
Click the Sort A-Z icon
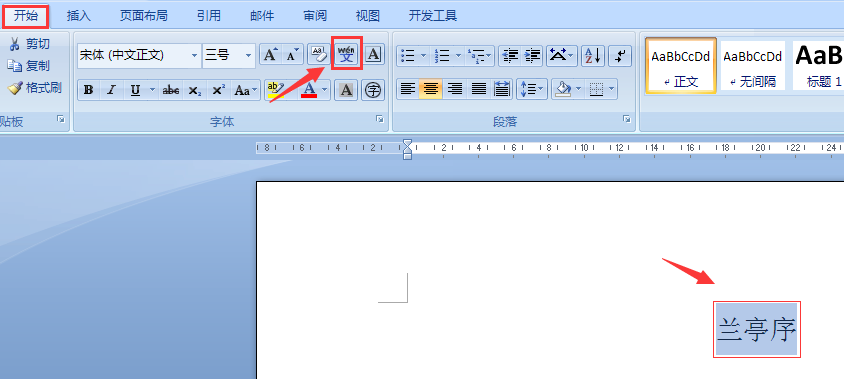coord(593,55)
